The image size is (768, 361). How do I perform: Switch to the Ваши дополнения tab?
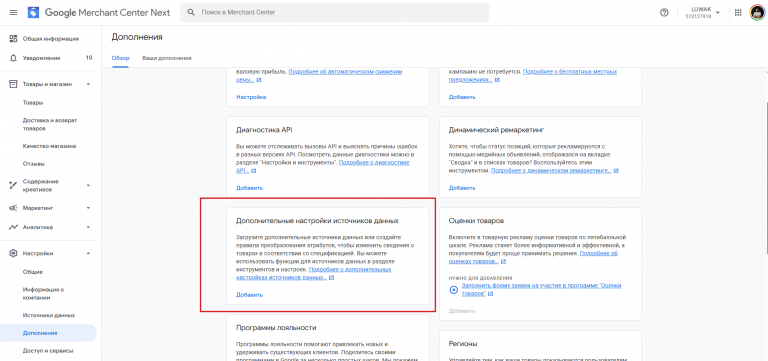click(167, 58)
